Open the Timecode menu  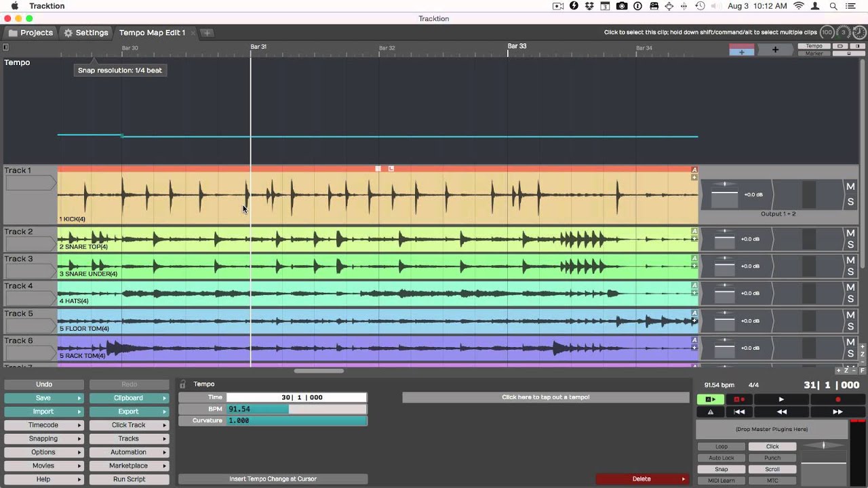[x=43, y=425]
